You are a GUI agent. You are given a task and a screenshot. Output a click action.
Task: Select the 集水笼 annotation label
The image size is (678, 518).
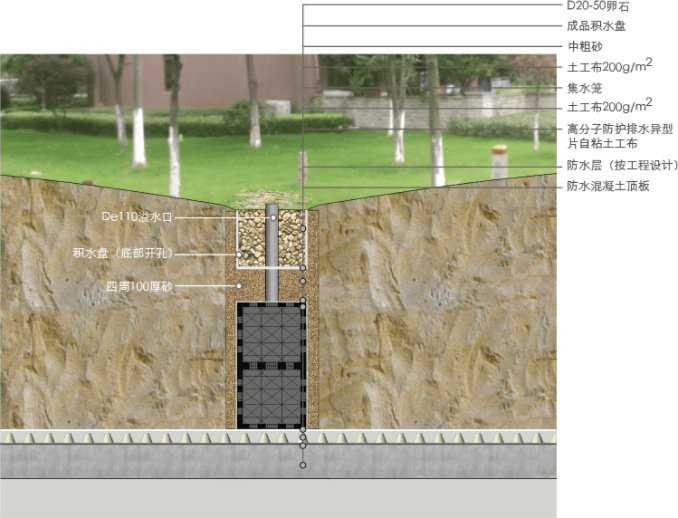pos(585,89)
